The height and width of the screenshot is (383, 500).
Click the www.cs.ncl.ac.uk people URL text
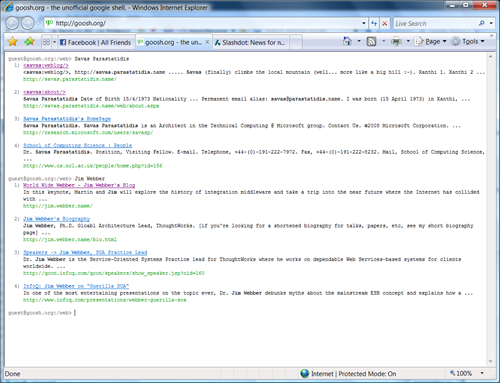(92, 166)
